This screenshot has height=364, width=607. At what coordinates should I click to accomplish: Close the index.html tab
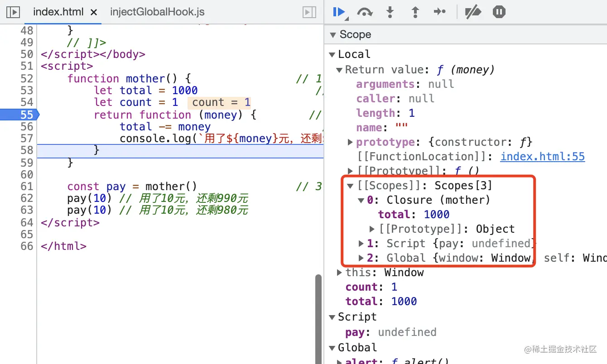pos(94,13)
